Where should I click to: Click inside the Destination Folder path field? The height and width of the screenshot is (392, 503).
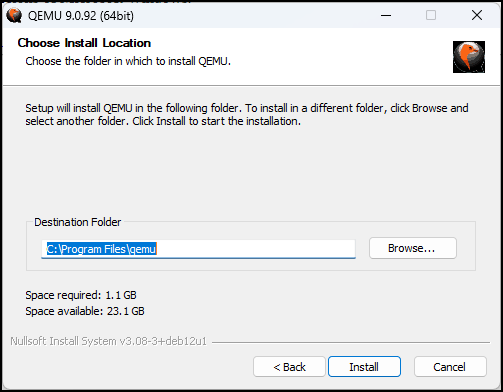(198, 249)
